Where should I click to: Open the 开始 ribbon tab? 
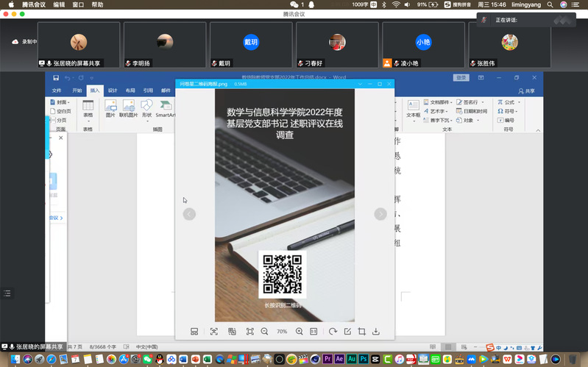pos(77,90)
